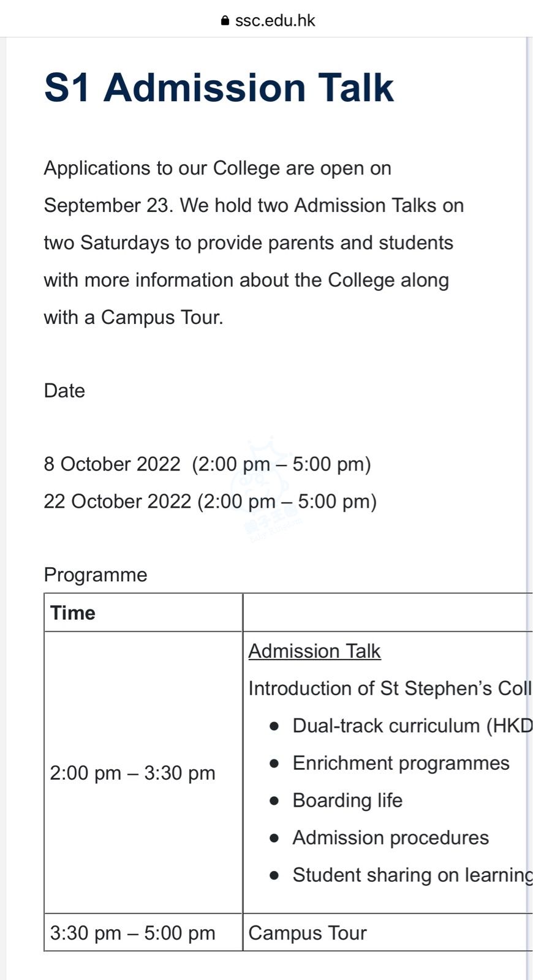Click the Campus Tour table cell
The image size is (533, 980).
(x=308, y=933)
